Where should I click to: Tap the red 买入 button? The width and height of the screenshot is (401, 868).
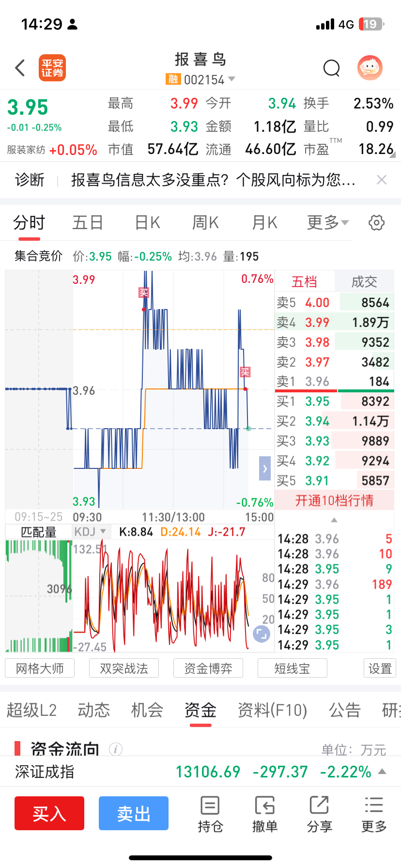(49, 813)
